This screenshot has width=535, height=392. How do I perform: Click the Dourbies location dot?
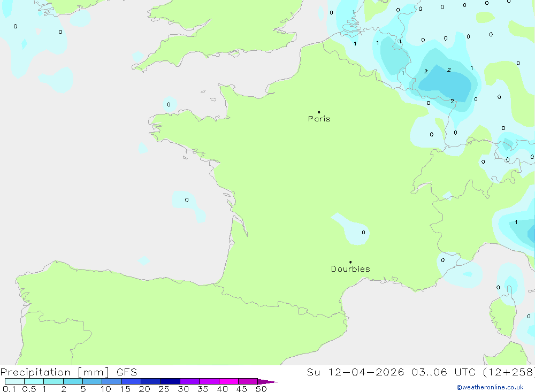tap(350, 262)
